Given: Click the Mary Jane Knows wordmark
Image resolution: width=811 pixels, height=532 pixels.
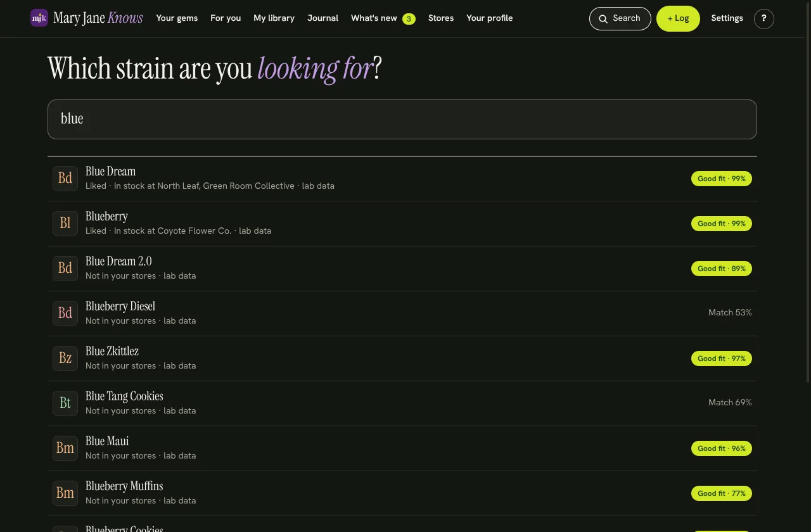Looking at the screenshot, I should (x=98, y=18).
